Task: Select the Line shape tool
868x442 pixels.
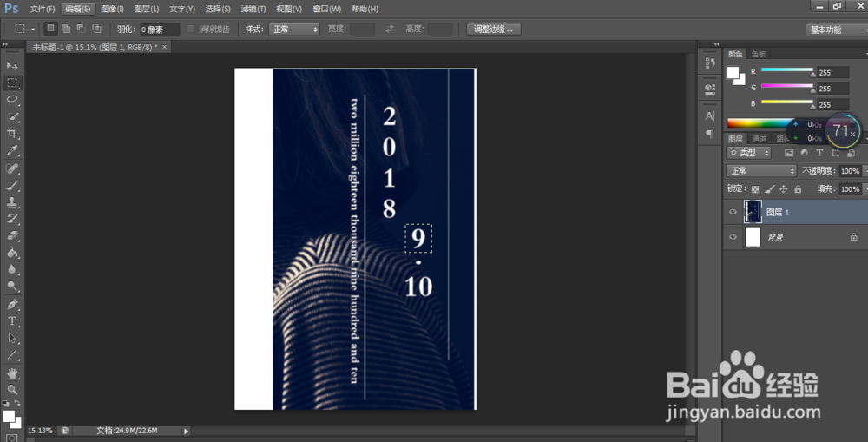Action: [x=11, y=354]
